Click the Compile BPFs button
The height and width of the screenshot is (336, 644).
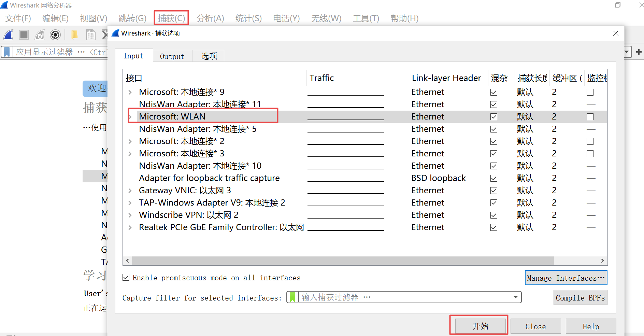(580, 297)
